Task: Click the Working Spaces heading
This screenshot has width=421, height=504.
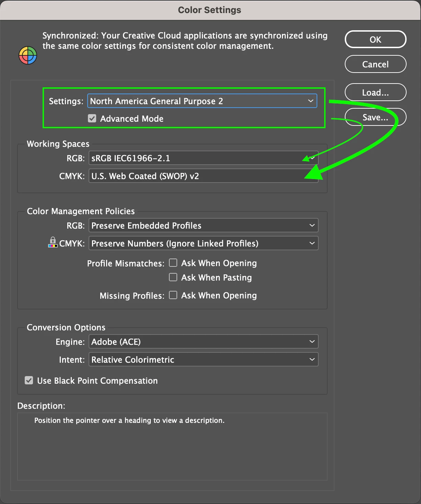Action: click(58, 144)
